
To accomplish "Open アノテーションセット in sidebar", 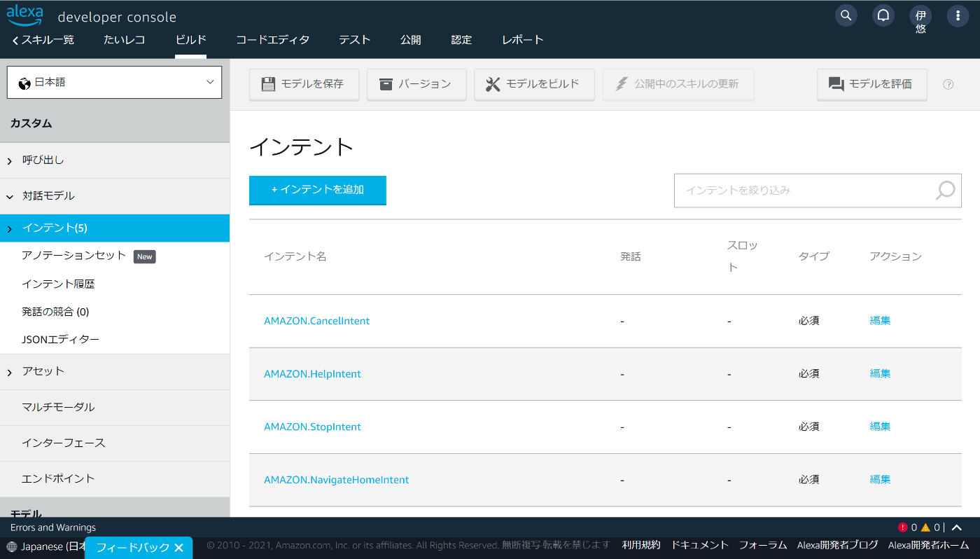I will click(74, 256).
